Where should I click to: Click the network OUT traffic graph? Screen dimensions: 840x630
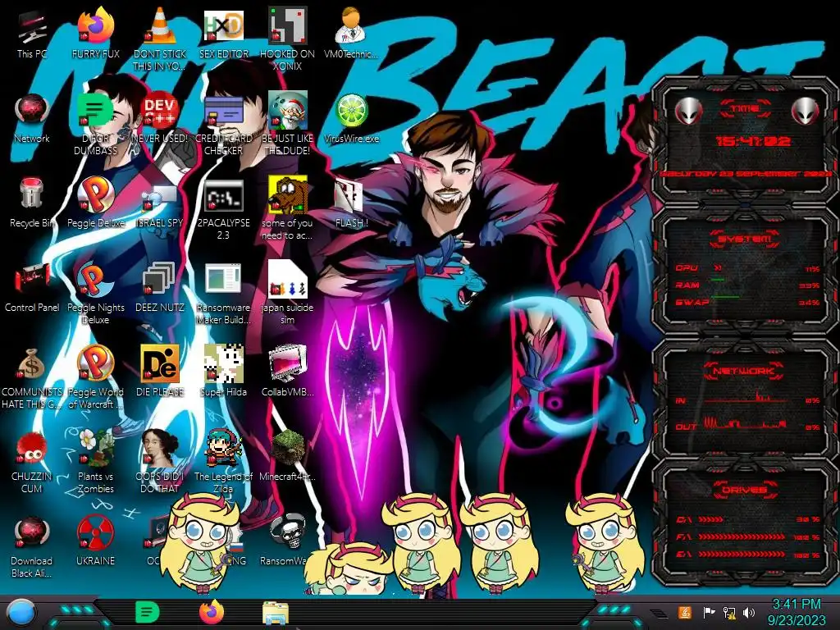(746, 423)
